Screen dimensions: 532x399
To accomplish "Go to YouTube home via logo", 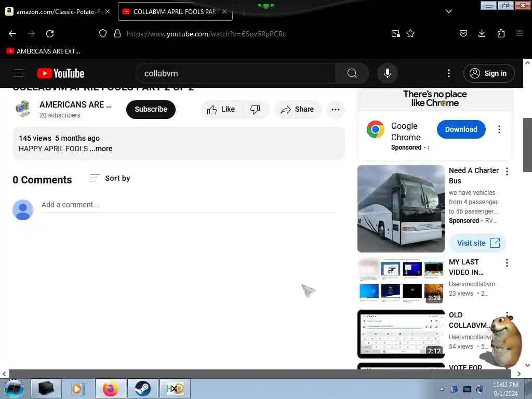I will [x=61, y=73].
